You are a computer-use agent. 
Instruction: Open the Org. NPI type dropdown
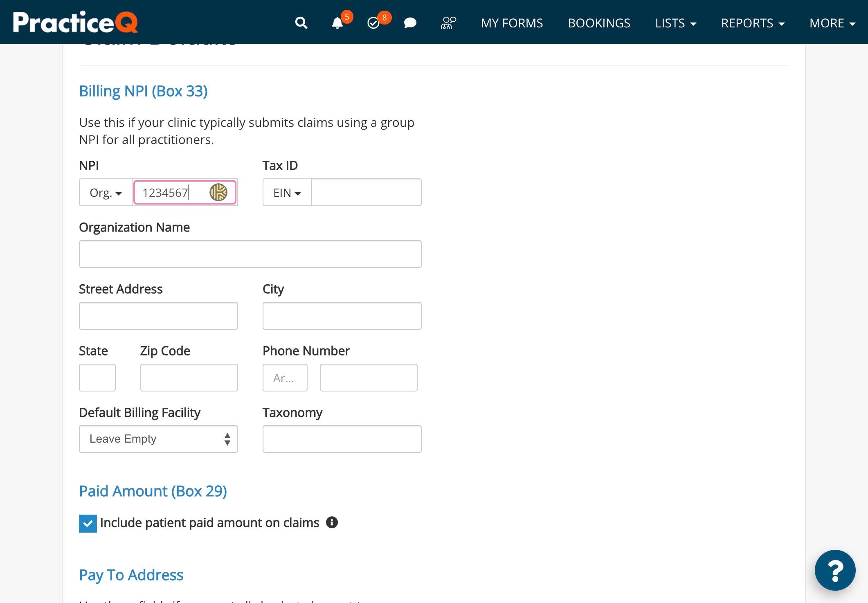[x=105, y=192]
